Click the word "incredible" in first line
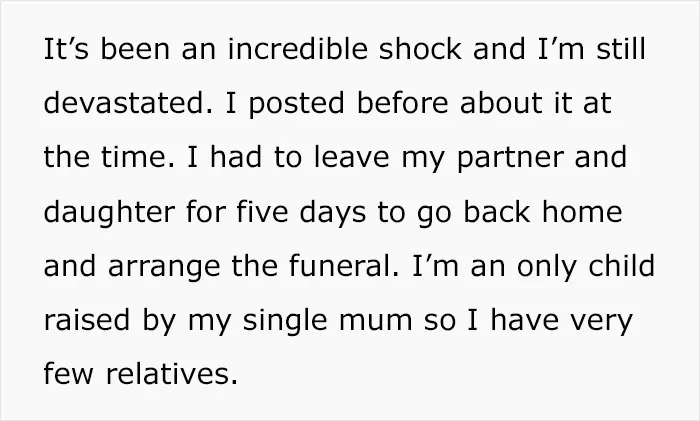700x421 pixels. (x=298, y=48)
